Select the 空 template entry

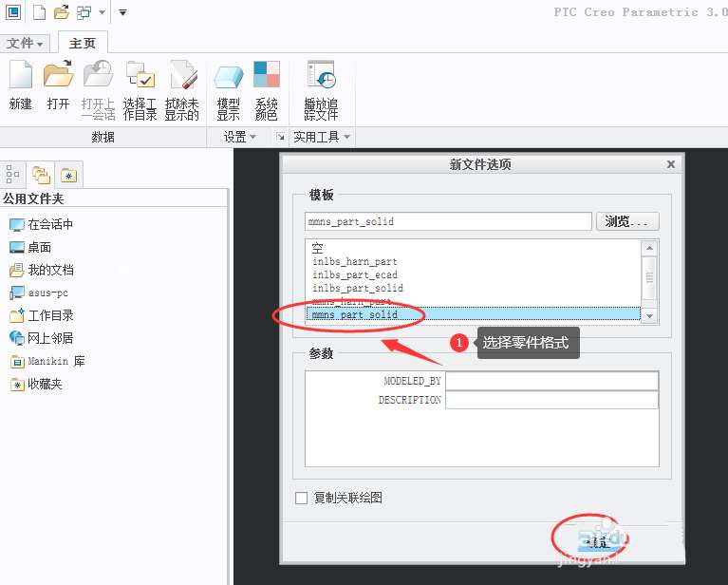pos(318,248)
